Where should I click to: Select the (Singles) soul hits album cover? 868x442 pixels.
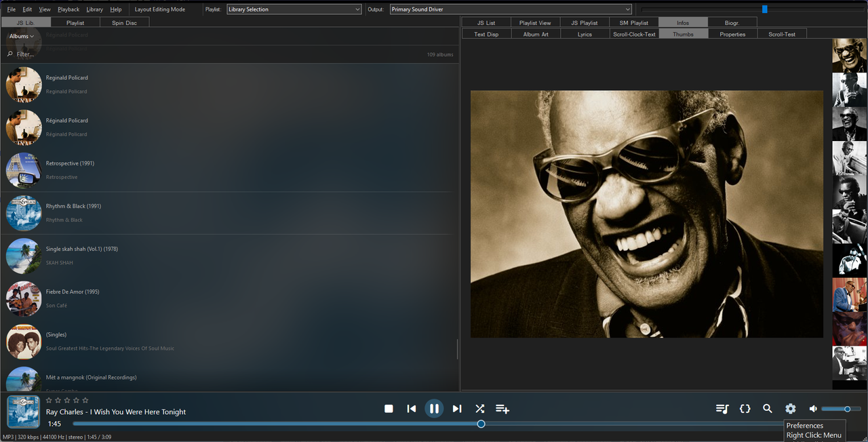coord(24,341)
